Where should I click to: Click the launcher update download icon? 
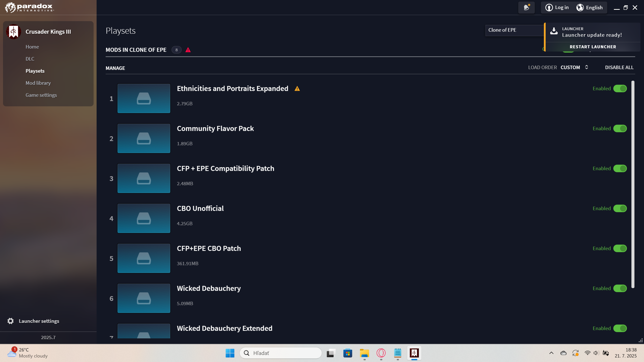pyautogui.click(x=554, y=31)
